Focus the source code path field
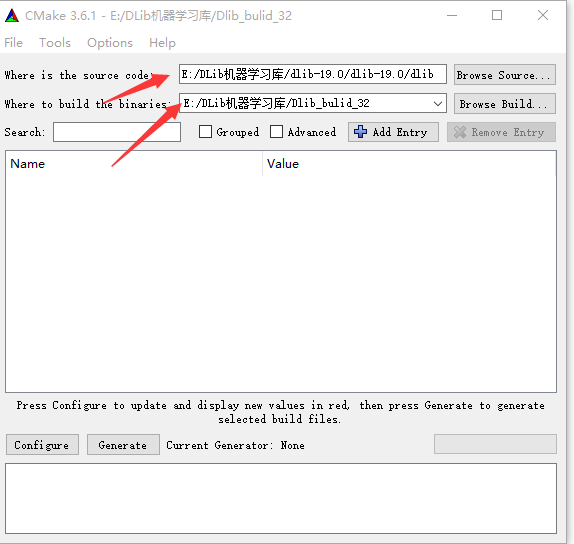The width and height of the screenshot is (574, 544). tap(313, 74)
